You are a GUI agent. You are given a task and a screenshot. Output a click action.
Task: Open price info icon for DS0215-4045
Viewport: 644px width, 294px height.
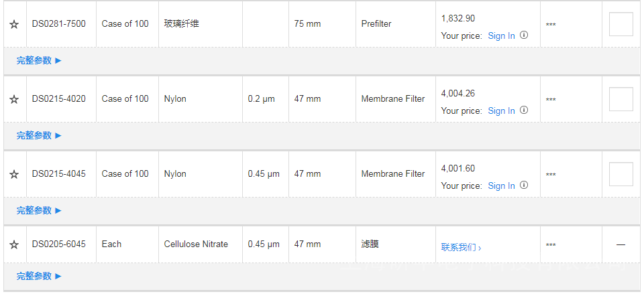pyautogui.click(x=524, y=186)
